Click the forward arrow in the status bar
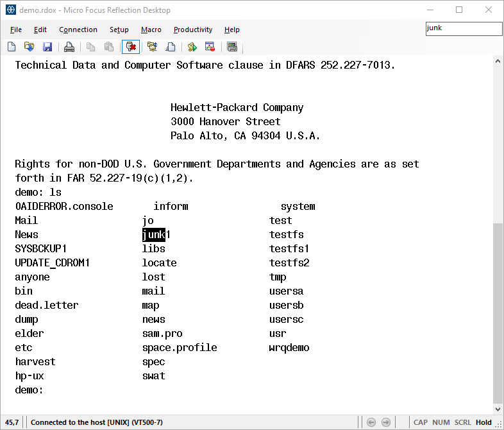 point(386,422)
